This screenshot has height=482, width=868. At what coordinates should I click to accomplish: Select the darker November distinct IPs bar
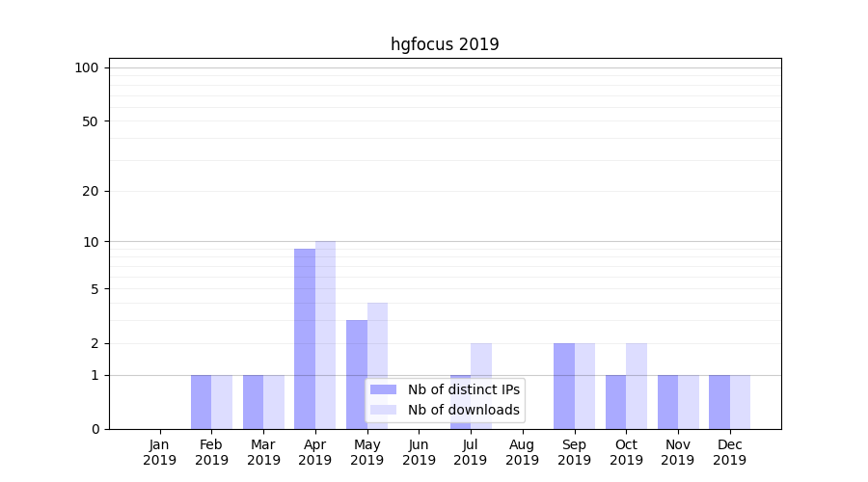[x=667, y=402]
